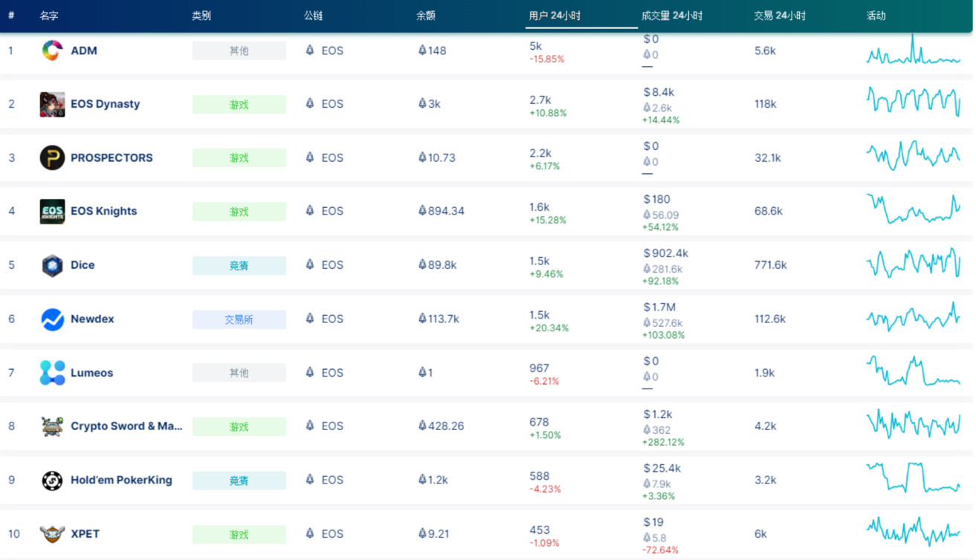Screen dimensions: 976x560
Task: Click the XPET logo icon
Action: (52, 534)
